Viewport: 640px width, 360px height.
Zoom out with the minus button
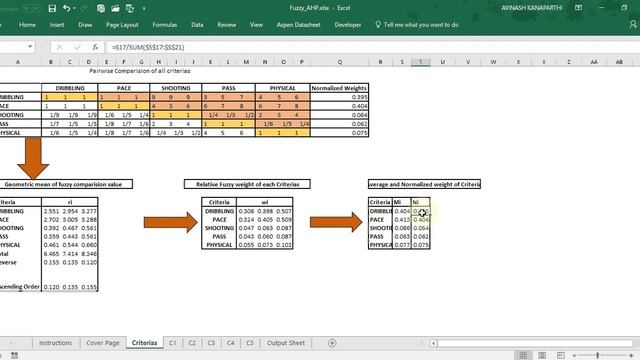click(574, 356)
